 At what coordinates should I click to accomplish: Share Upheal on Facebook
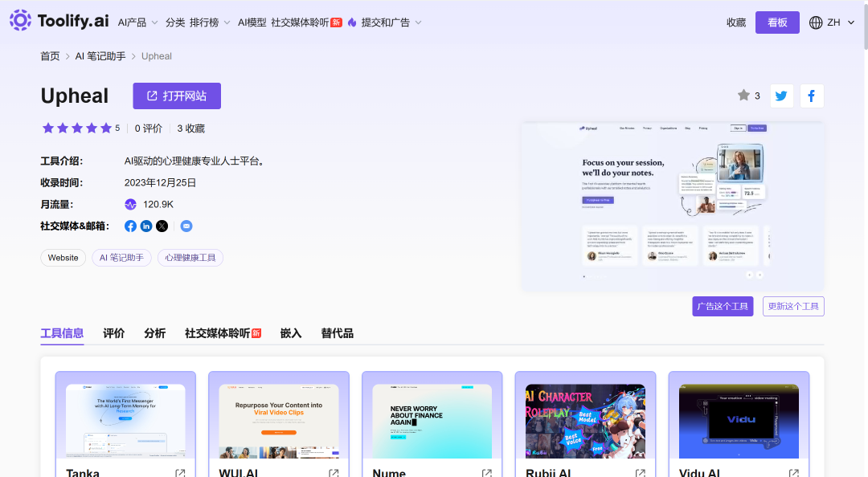click(812, 96)
